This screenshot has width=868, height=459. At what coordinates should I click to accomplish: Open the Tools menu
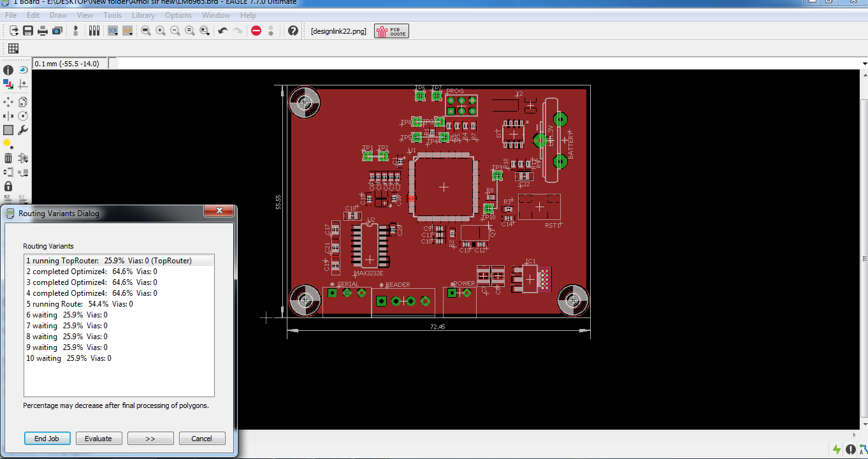113,15
